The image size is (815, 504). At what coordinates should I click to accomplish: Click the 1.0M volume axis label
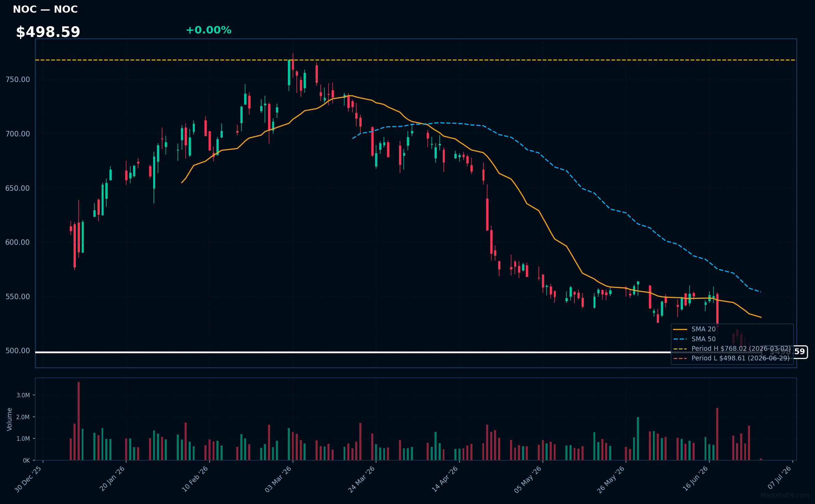tap(23, 439)
